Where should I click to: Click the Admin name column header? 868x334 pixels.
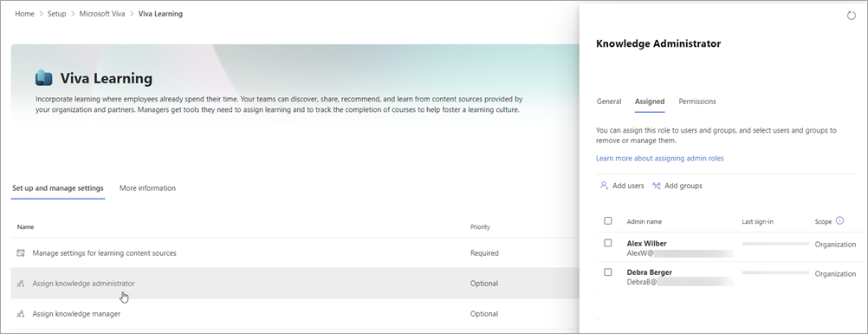(645, 221)
